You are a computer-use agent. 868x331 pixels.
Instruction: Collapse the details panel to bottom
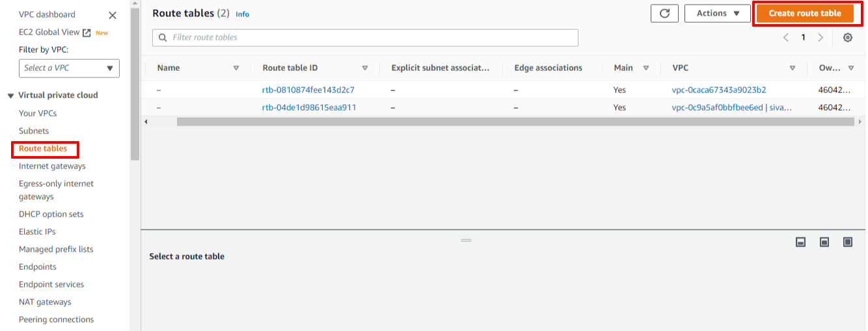(x=801, y=242)
